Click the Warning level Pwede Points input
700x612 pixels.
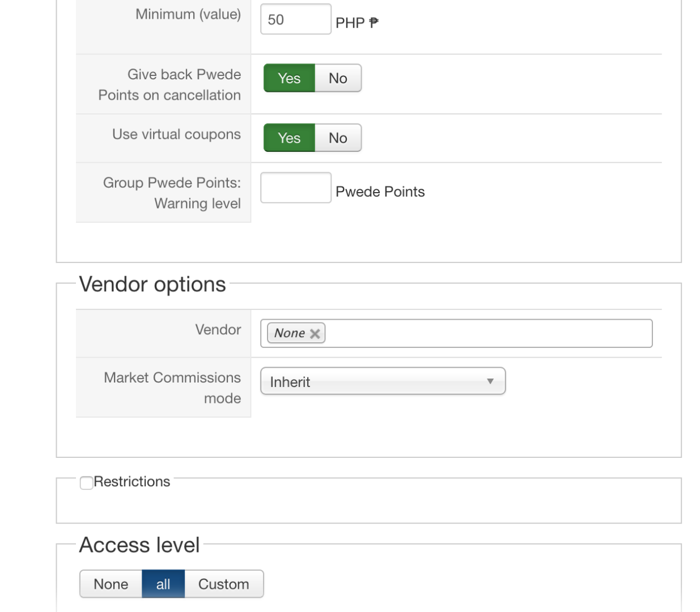(295, 188)
